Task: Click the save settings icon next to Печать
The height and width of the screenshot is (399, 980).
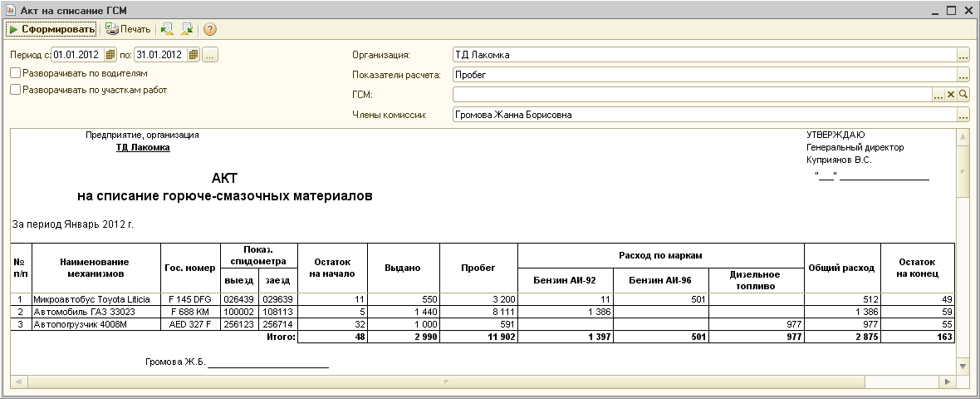Action: 167,29
